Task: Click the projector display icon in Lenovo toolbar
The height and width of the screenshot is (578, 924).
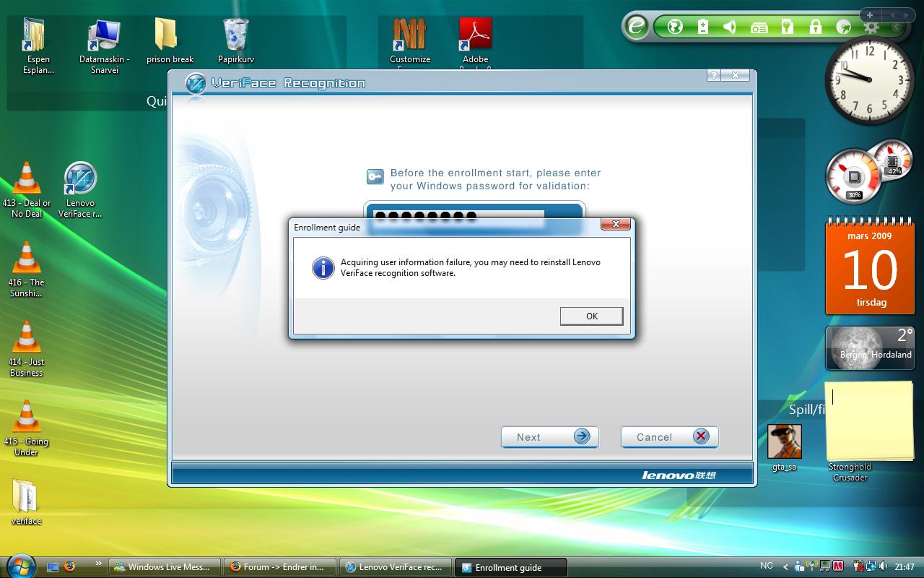Action: pyautogui.click(x=759, y=28)
